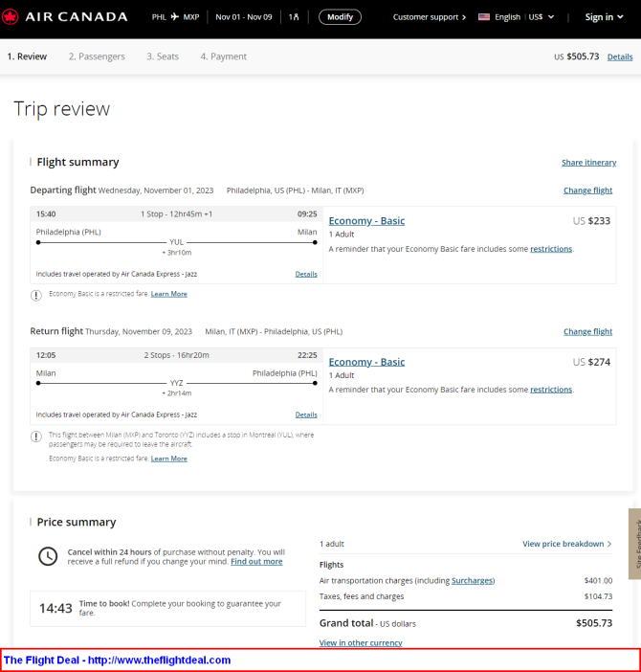Click the Air Canada maple leaf logo

pos(10,17)
